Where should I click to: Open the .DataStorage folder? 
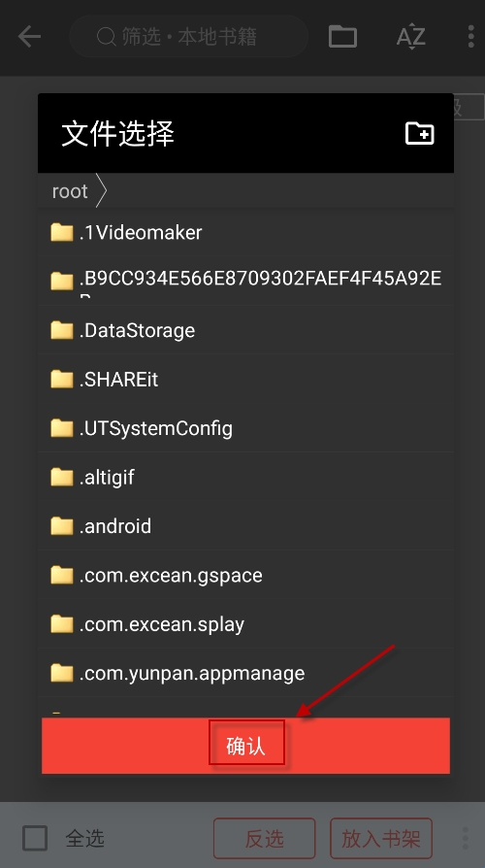pos(245,330)
